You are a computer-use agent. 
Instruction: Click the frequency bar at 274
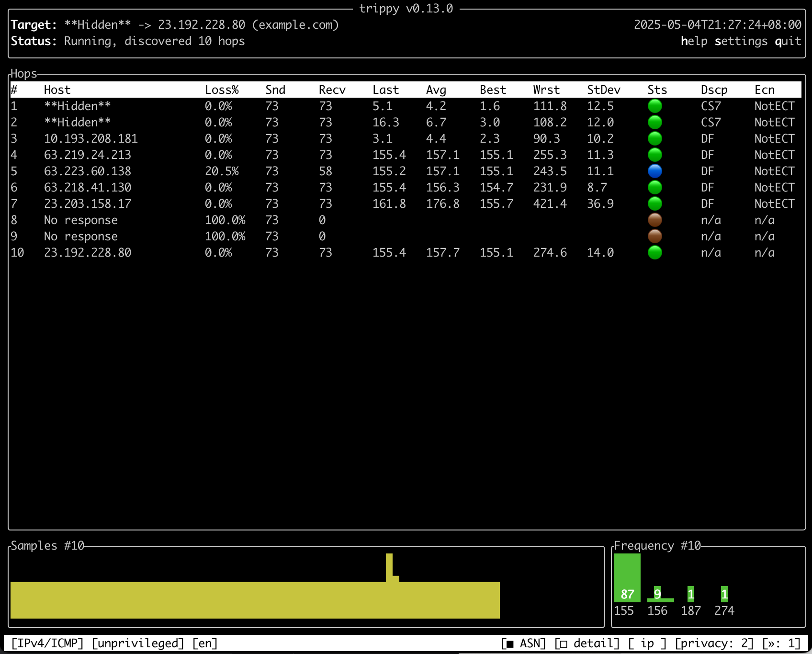(x=724, y=594)
